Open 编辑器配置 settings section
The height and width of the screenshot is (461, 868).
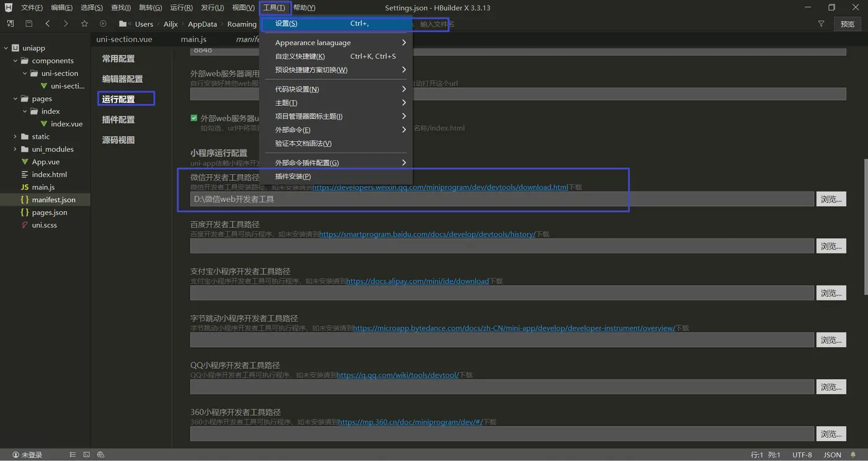[x=122, y=79]
